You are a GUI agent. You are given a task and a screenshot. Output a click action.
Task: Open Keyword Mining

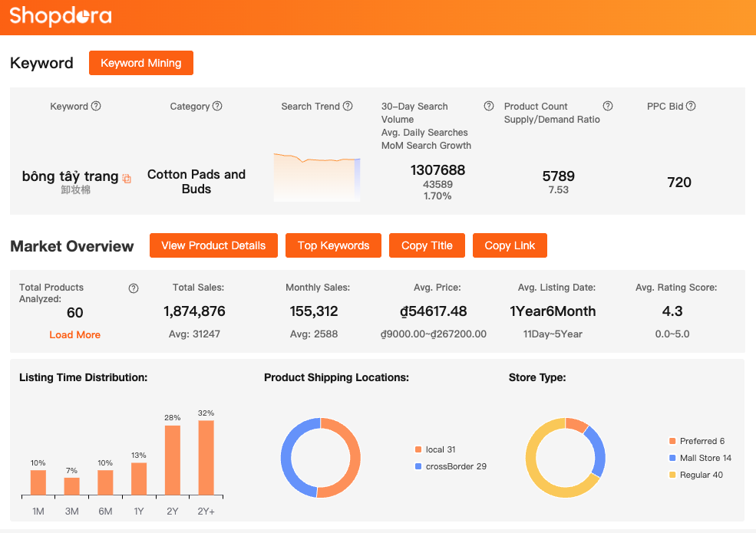(x=141, y=63)
